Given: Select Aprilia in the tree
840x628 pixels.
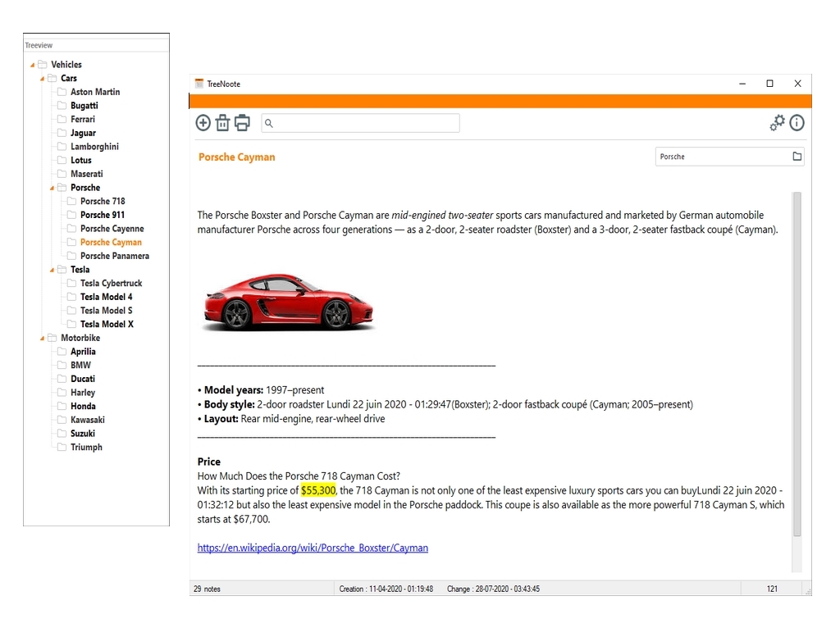Looking at the screenshot, I should pos(83,351).
